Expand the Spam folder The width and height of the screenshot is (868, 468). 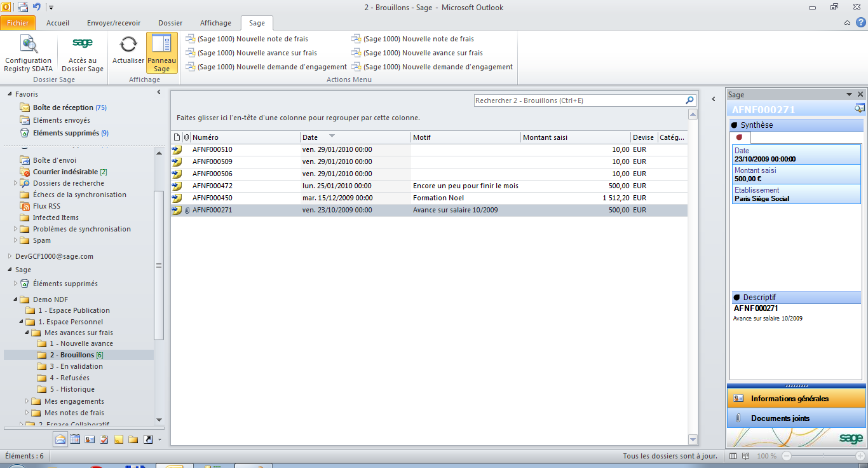[x=16, y=240]
